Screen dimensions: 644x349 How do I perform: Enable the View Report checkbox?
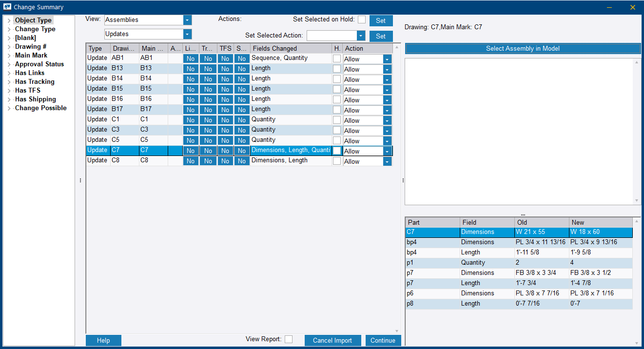pyautogui.click(x=289, y=340)
